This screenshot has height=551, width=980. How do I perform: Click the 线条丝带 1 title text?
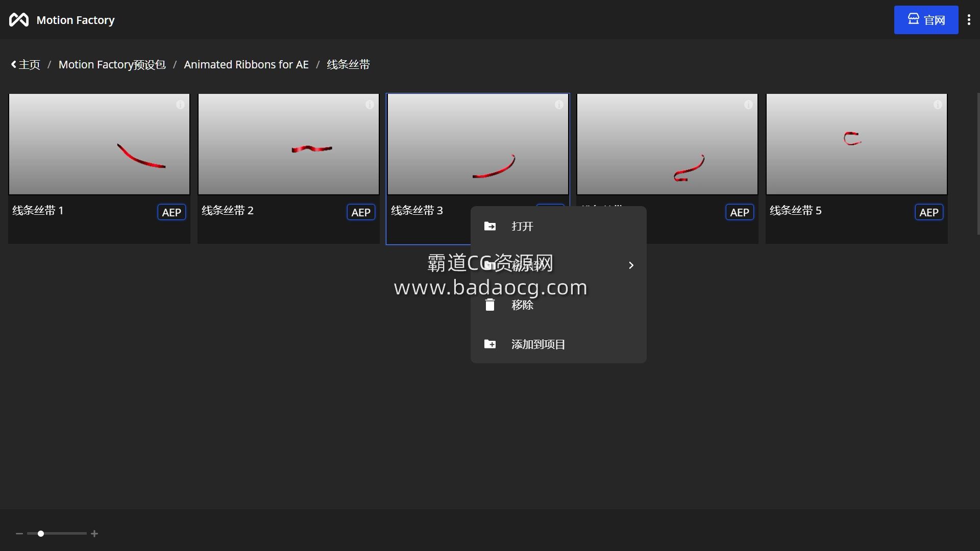(x=38, y=211)
